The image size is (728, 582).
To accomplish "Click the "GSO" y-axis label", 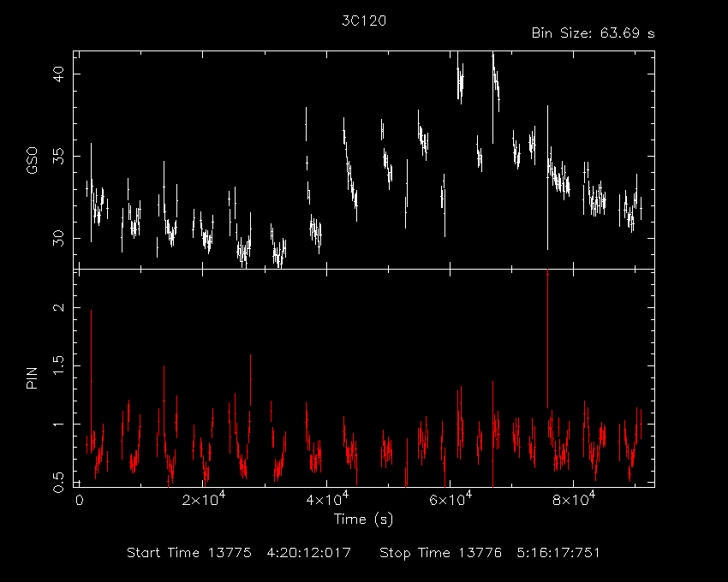I will (32, 160).
